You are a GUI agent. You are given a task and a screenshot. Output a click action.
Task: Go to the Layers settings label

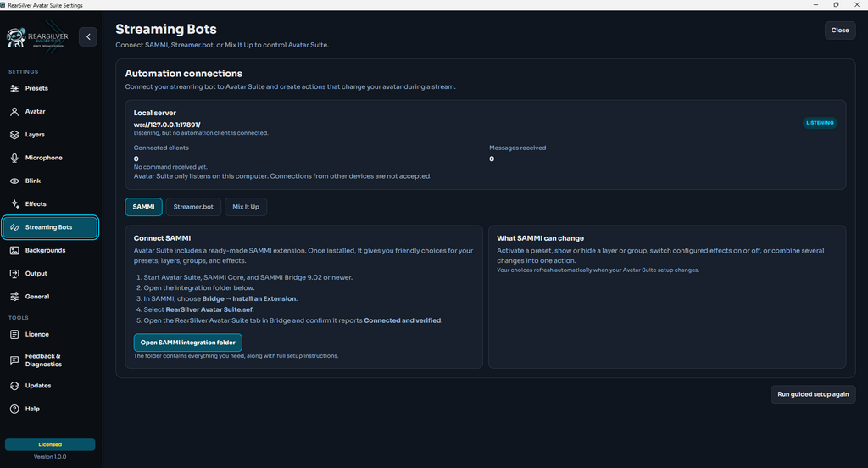pos(35,135)
